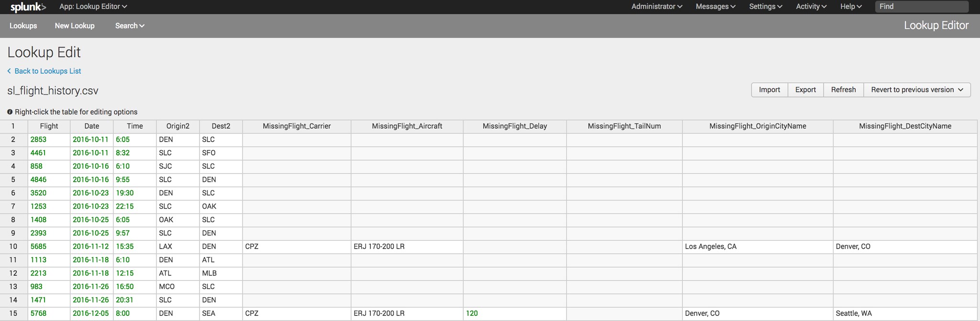This screenshot has width=980, height=321.
Task: Select flight cell 5768
Action: [x=49, y=314]
